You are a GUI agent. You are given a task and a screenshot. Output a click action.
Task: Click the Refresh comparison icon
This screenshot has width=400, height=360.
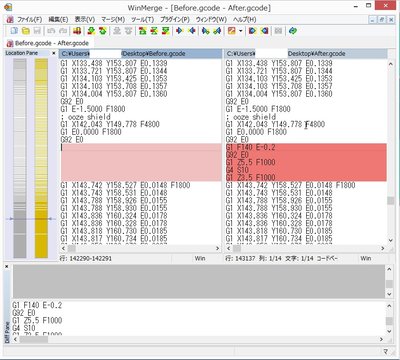pos(293,31)
